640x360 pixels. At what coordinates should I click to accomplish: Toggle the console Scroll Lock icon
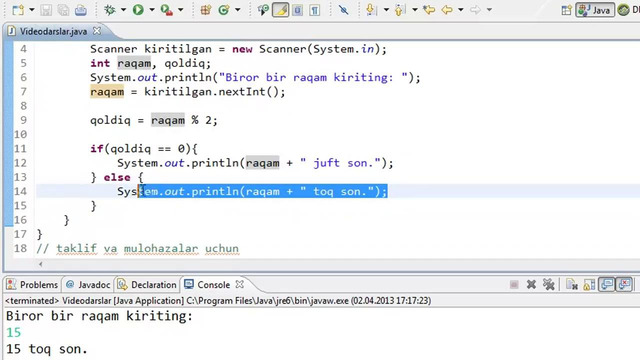(x=589, y=284)
